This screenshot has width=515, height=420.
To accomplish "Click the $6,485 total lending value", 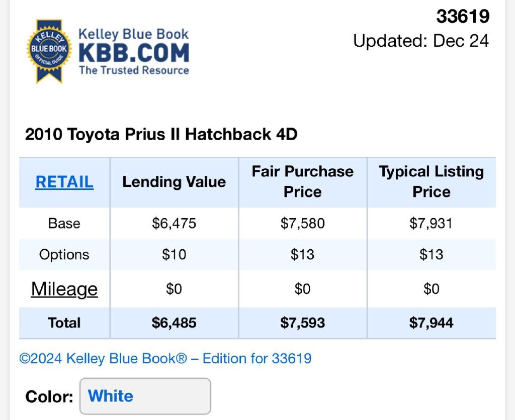I will 174,323.
